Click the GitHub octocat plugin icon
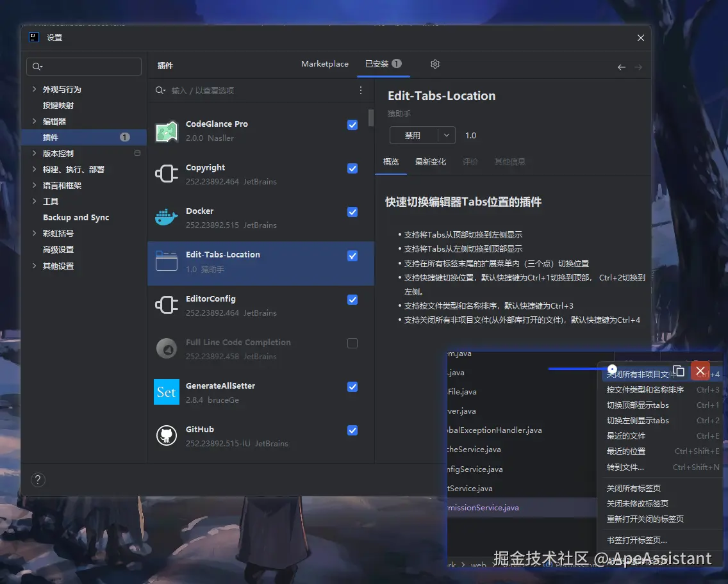Screen dimensions: 728x584 [166, 435]
